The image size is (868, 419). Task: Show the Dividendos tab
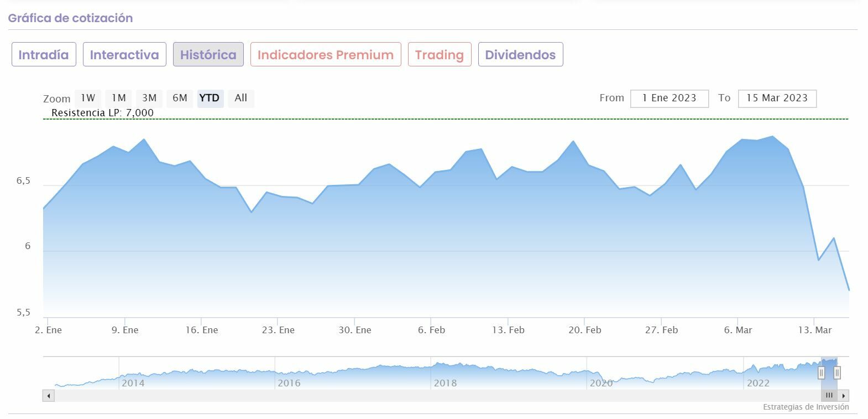tap(520, 54)
